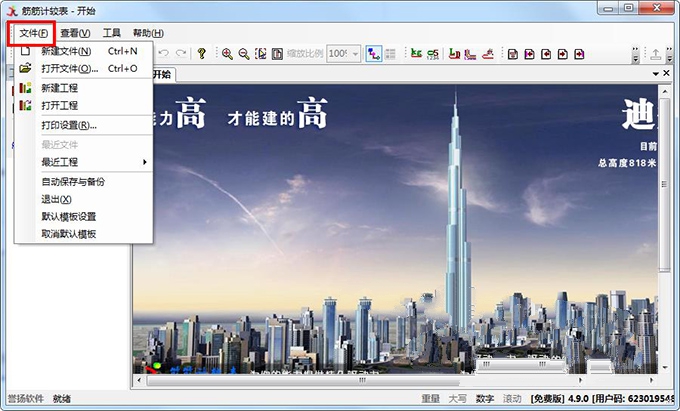Click 滚动 scroll lock indicator
The width and height of the screenshot is (680, 411).
pyautogui.click(x=512, y=398)
